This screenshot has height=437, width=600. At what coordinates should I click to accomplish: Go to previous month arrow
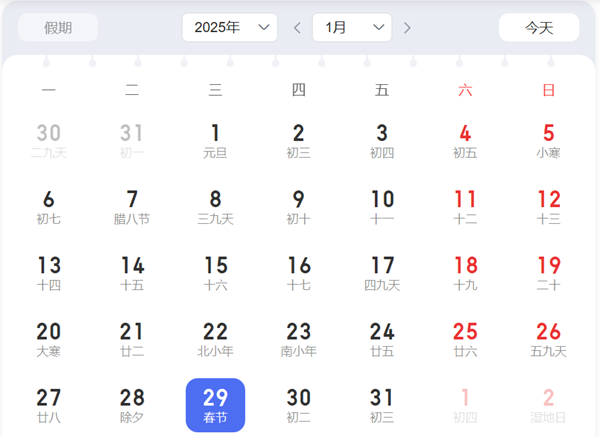tap(297, 28)
